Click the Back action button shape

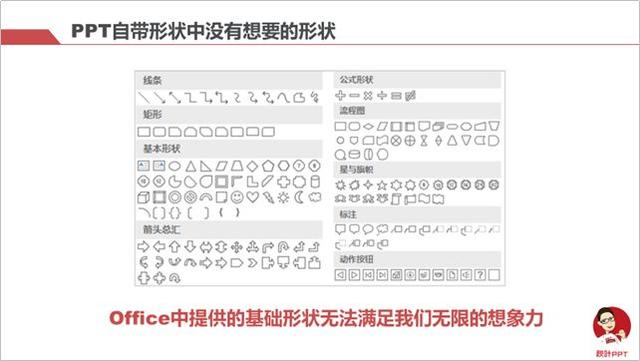(x=340, y=275)
